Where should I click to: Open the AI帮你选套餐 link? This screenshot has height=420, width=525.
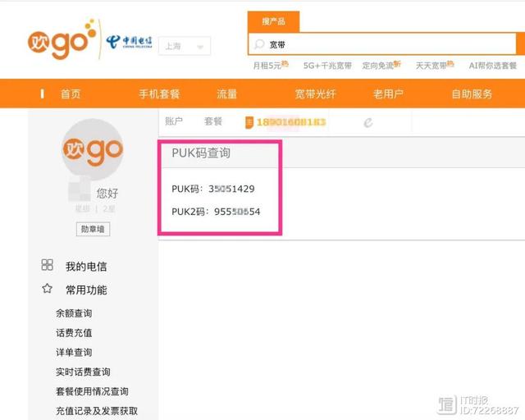[x=493, y=66]
